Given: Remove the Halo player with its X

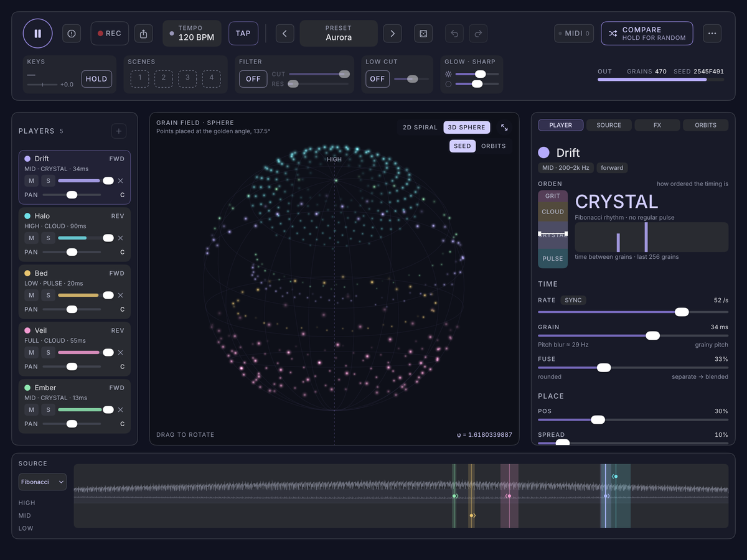Looking at the screenshot, I should (x=121, y=238).
